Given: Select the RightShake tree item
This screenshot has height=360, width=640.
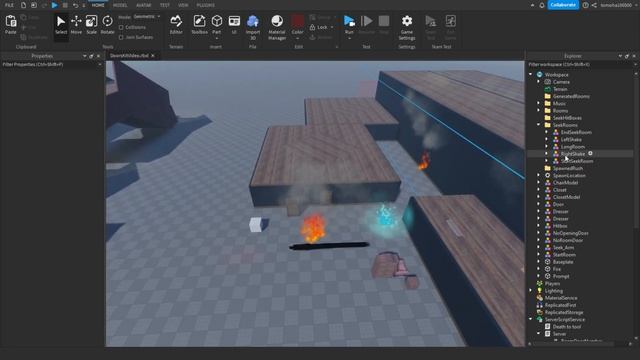Looking at the screenshot, I should pyautogui.click(x=573, y=154).
